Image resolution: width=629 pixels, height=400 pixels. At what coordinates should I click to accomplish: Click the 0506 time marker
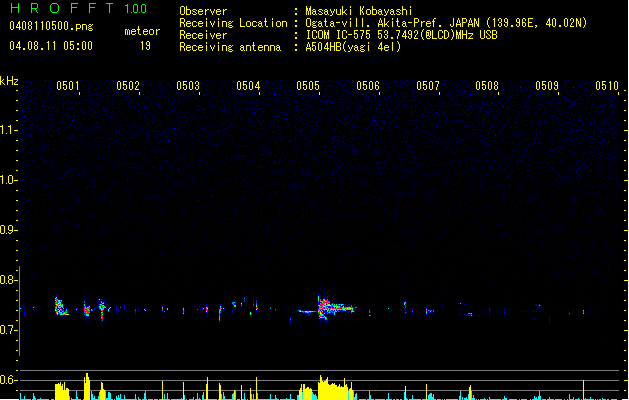[x=368, y=85]
